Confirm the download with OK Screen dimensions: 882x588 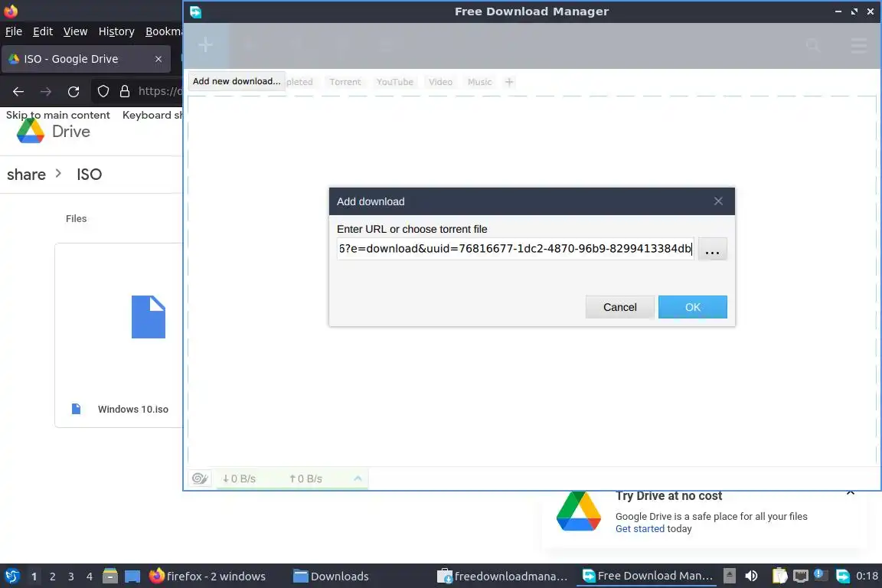[692, 307]
